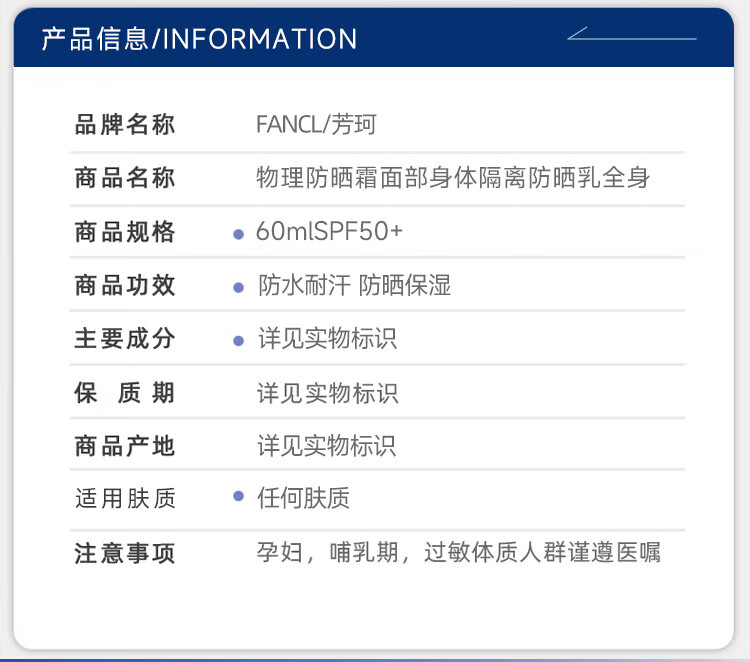Click 详见实物标识 in the 保质期 row

click(x=327, y=393)
